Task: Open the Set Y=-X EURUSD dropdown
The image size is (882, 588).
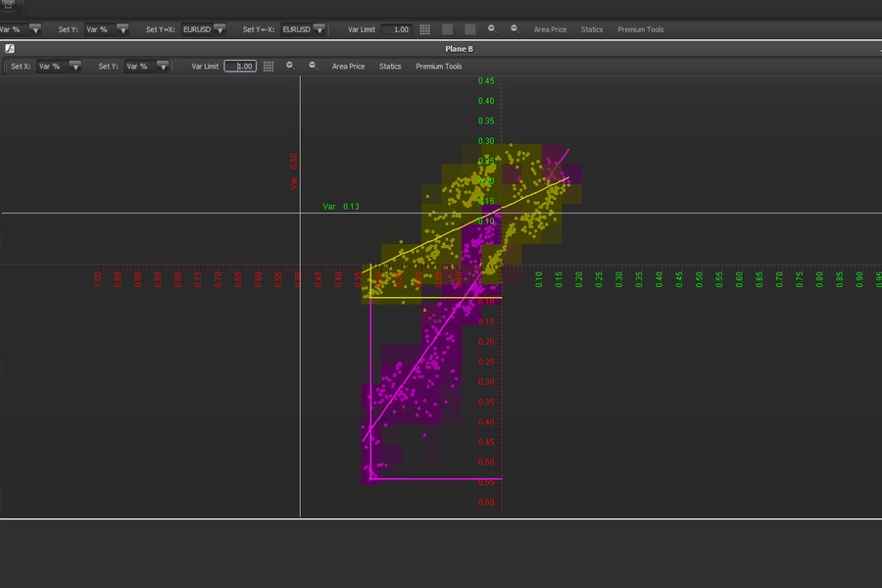Action: coord(303,29)
